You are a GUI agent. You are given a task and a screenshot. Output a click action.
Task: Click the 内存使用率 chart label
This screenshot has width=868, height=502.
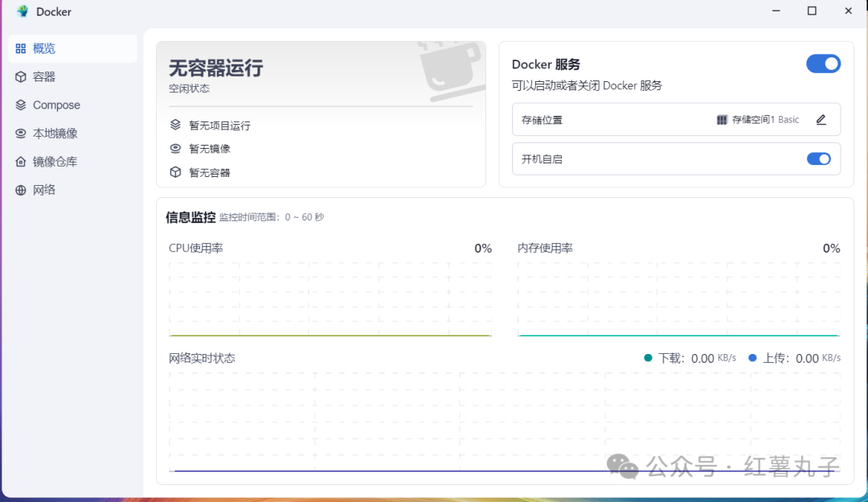tap(545, 249)
